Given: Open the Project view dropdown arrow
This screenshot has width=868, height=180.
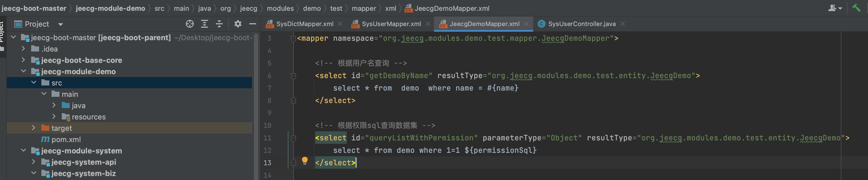Looking at the screenshot, I should [x=61, y=24].
